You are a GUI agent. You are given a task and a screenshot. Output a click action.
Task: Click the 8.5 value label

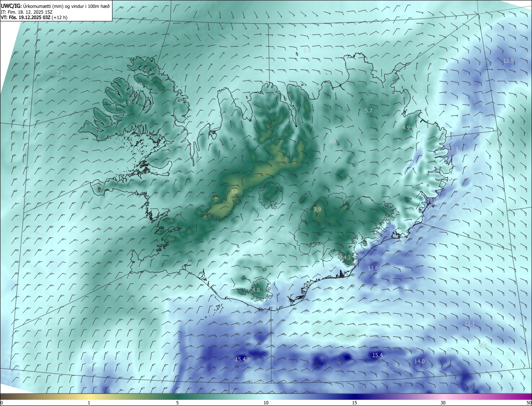332,142
